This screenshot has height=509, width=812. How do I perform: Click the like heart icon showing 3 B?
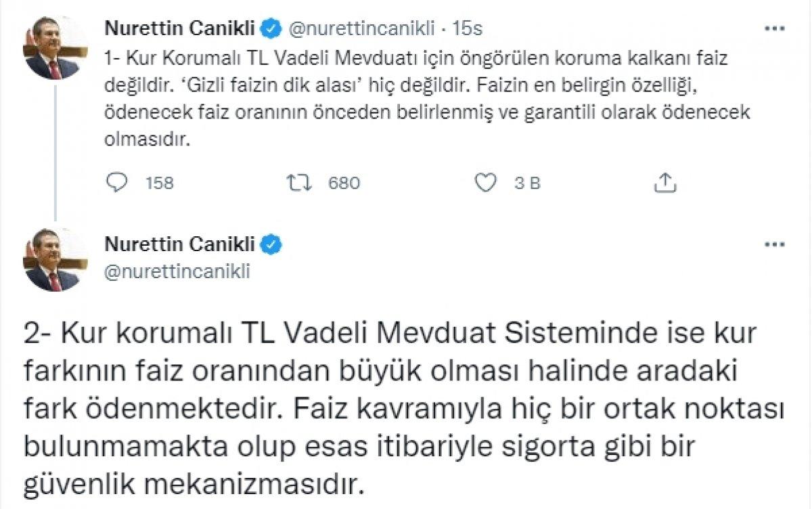click(x=486, y=181)
